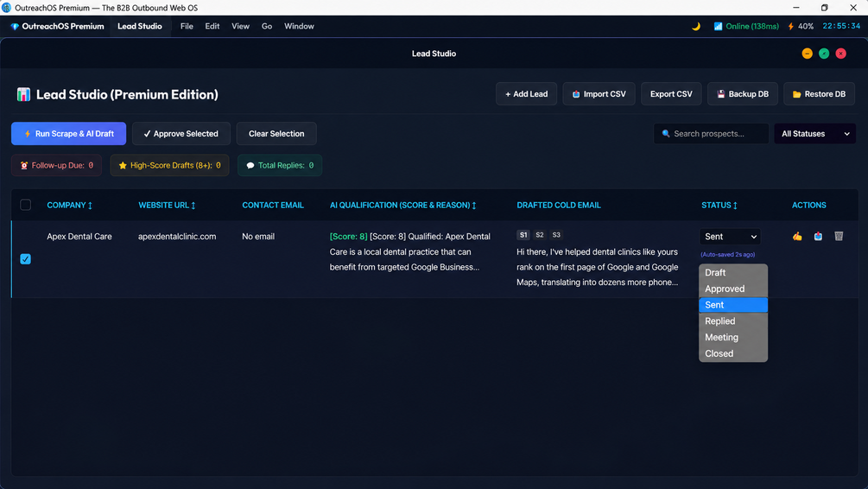Toggle the dark mode moon icon
The width and height of the screenshot is (868, 489).
[696, 26]
